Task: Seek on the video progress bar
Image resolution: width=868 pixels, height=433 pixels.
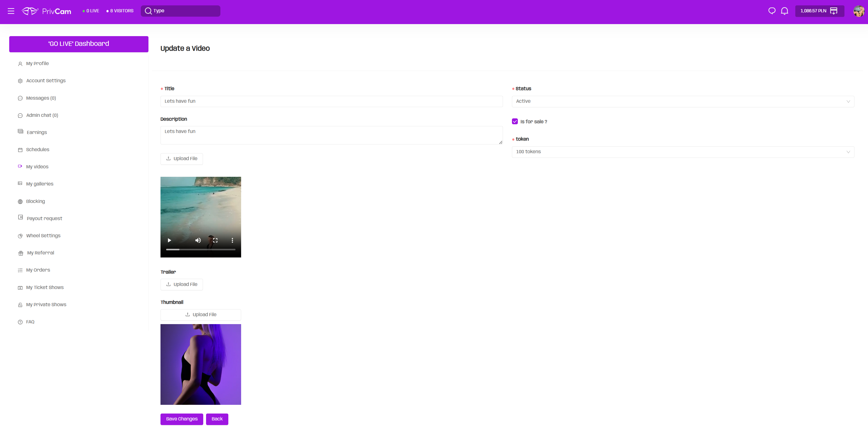Action: coord(200,250)
